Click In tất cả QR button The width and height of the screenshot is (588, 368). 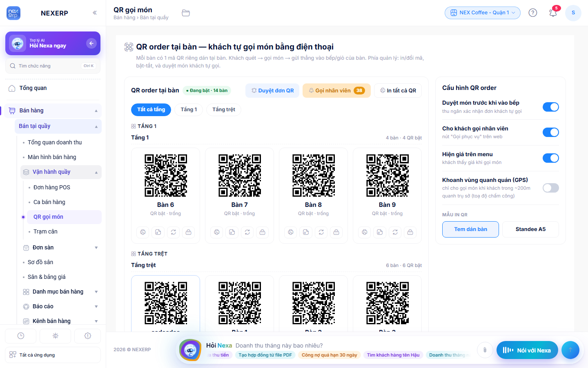[398, 91]
